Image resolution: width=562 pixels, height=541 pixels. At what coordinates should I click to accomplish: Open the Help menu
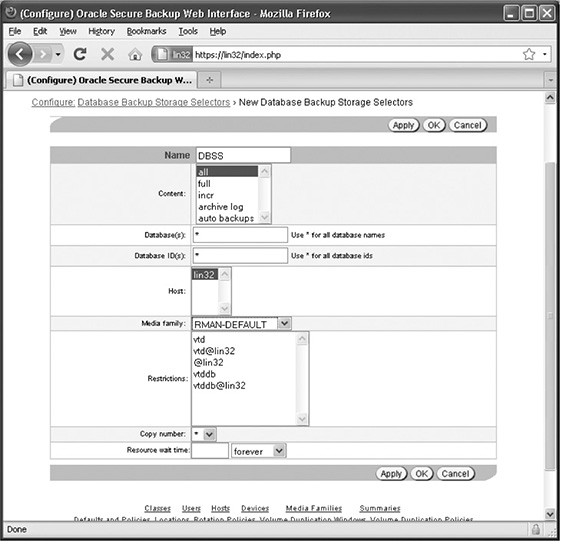coord(218,32)
